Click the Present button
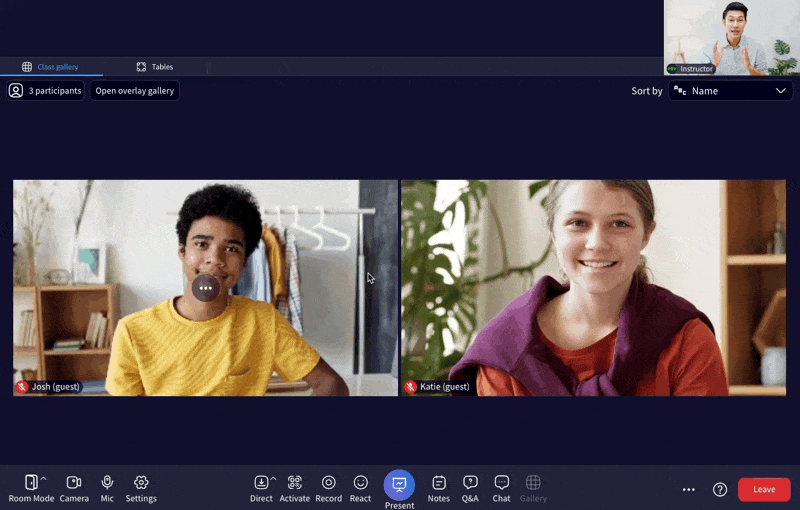This screenshot has width=800, height=510. click(399, 485)
